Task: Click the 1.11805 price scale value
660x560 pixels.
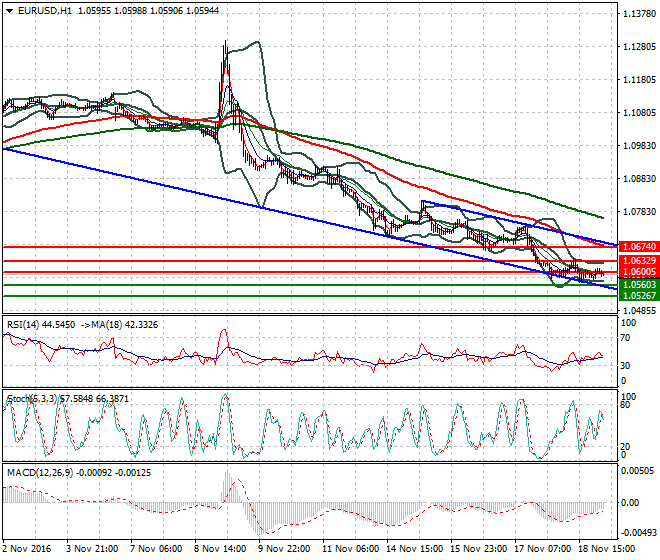Action: (x=639, y=80)
